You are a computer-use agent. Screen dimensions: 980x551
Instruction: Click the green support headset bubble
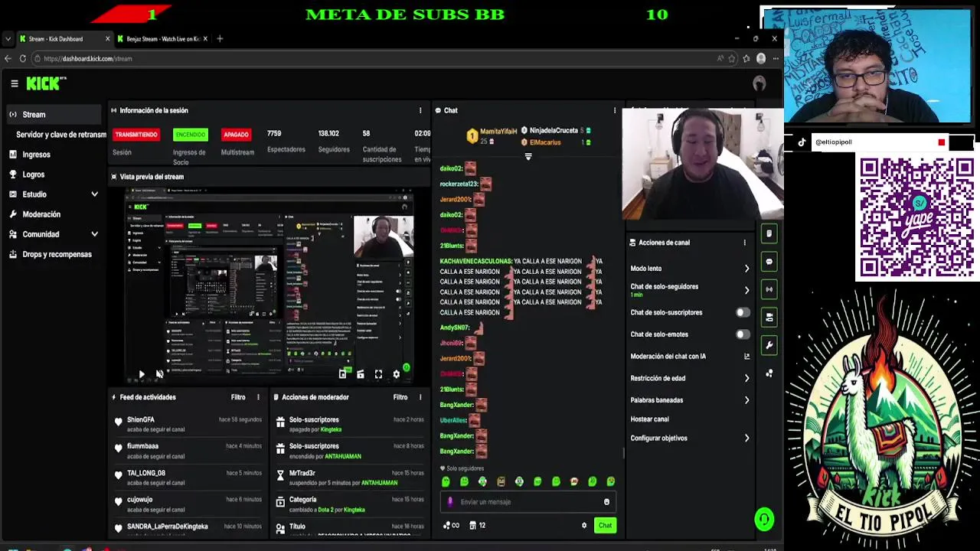point(763,520)
